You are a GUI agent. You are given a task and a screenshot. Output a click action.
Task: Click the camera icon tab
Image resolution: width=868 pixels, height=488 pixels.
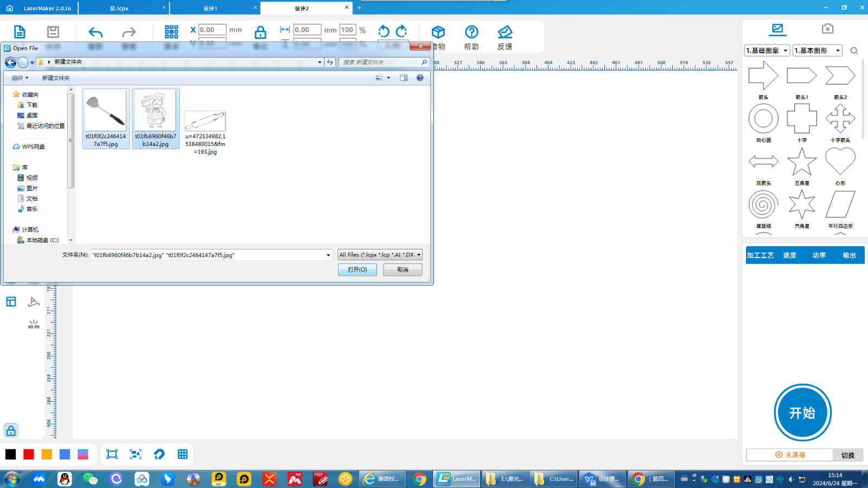(827, 29)
